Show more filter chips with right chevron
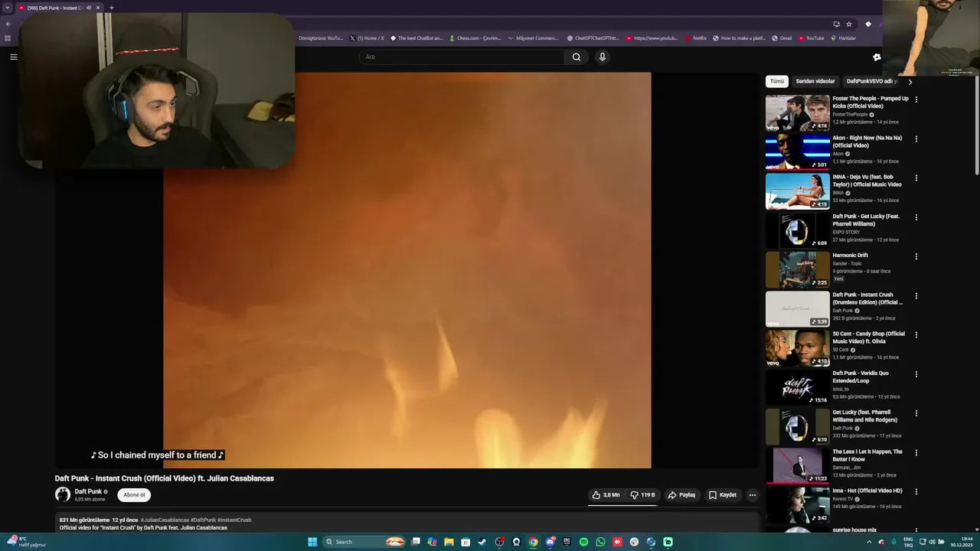Image resolution: width=980 pixels, height=551 pixels. pos(910,82)
